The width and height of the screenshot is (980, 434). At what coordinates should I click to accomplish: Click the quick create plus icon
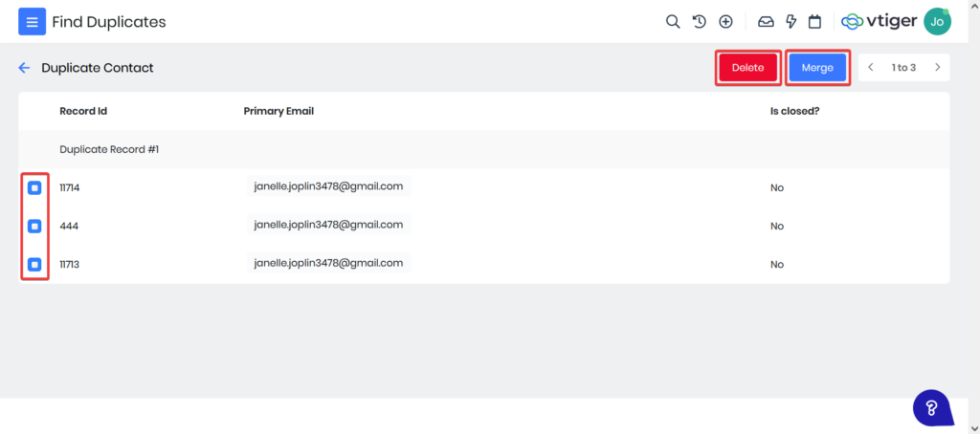click(x=726, y=21)
